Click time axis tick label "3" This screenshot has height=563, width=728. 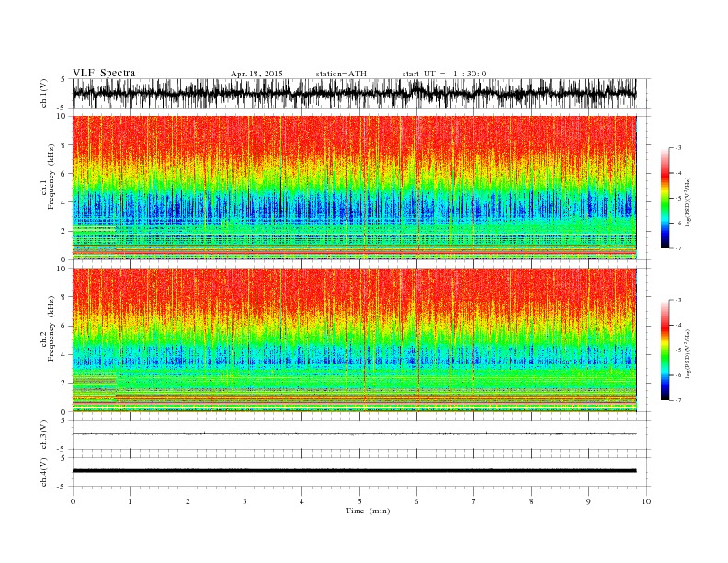(245, 501)
